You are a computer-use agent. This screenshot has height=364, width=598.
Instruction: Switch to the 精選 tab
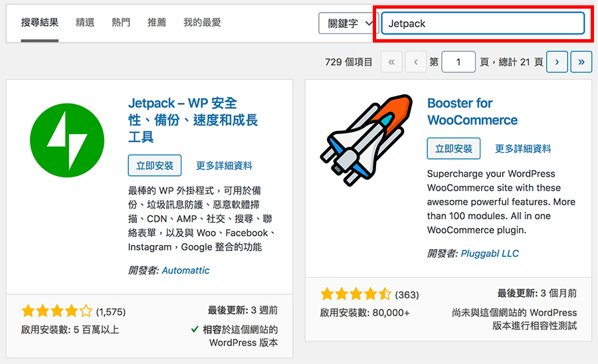(x=84, y=23)
